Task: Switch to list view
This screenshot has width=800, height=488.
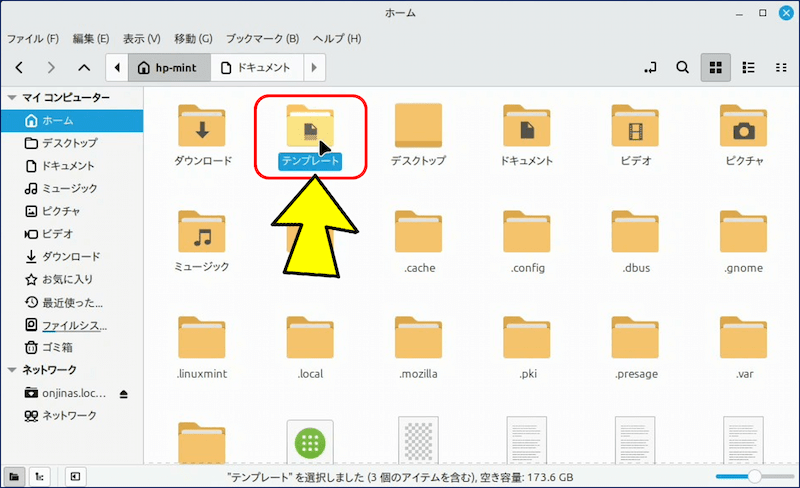Action: [x=748, y=68]
